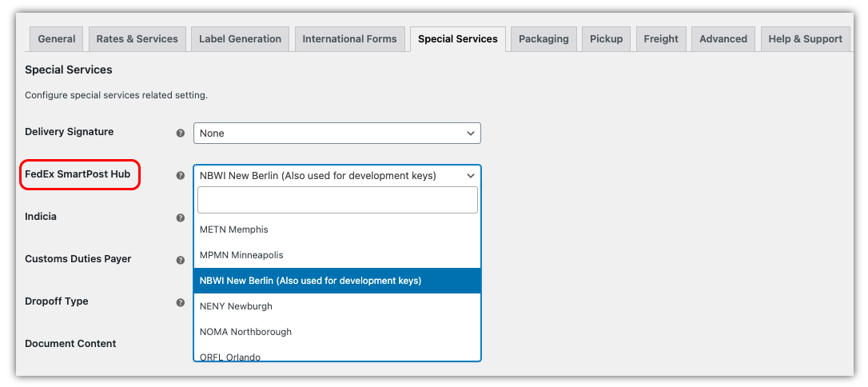Switch to the Pickup tab
The height and width of the screenshot is (387, 868).
coord(606,39)
